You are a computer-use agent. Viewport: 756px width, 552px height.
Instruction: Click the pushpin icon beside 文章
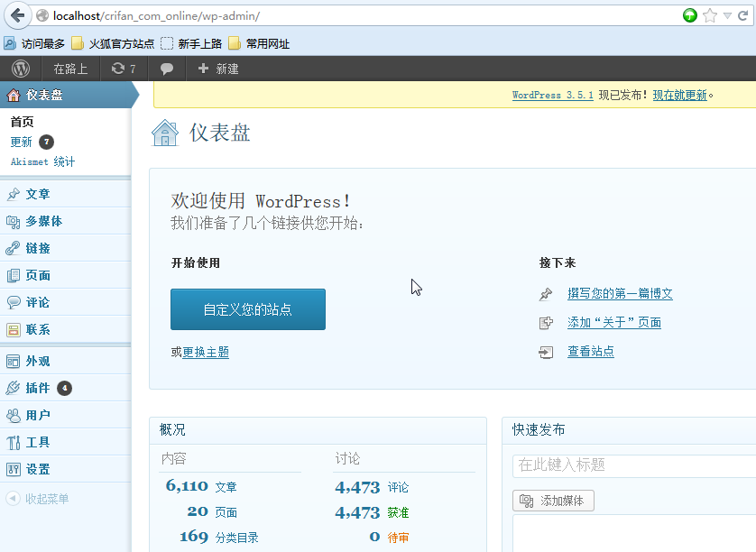click(13, 194)
